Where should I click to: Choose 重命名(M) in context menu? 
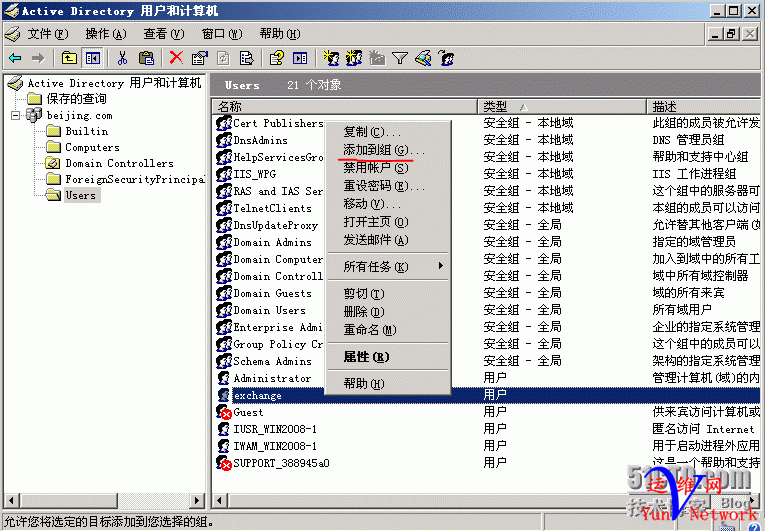tap(388, 330)
